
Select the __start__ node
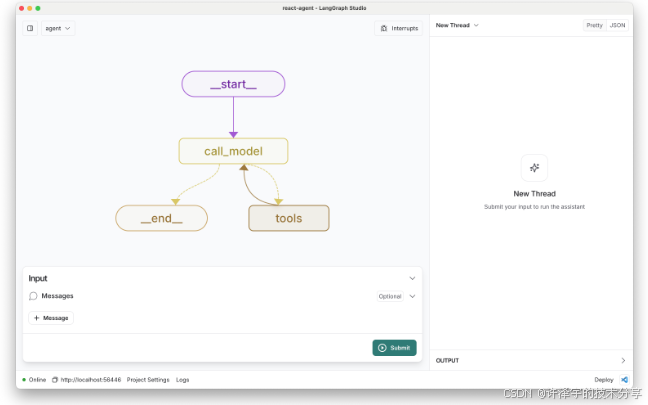pos(233,84)
